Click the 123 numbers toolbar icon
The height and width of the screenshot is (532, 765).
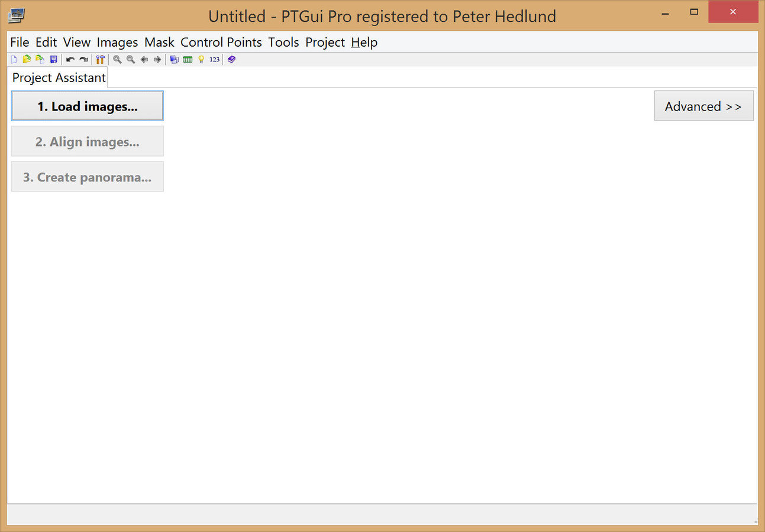click(214, 59)
